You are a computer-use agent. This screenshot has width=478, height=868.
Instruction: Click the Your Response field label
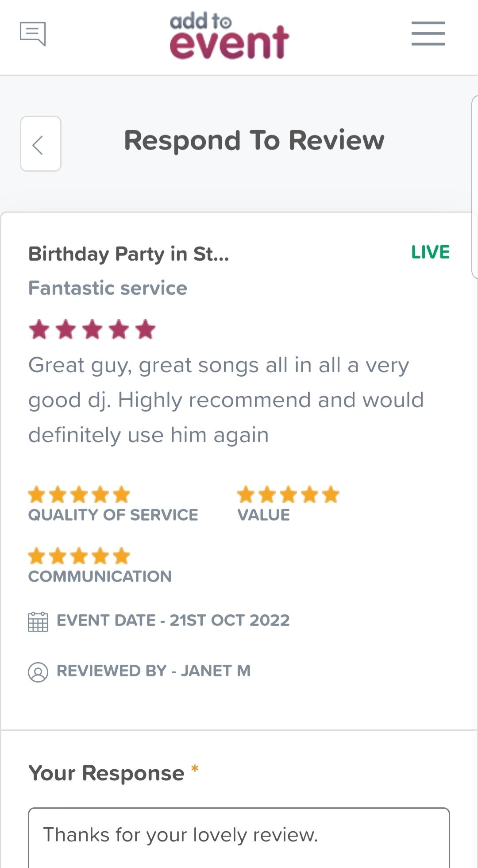coord(106,774)
